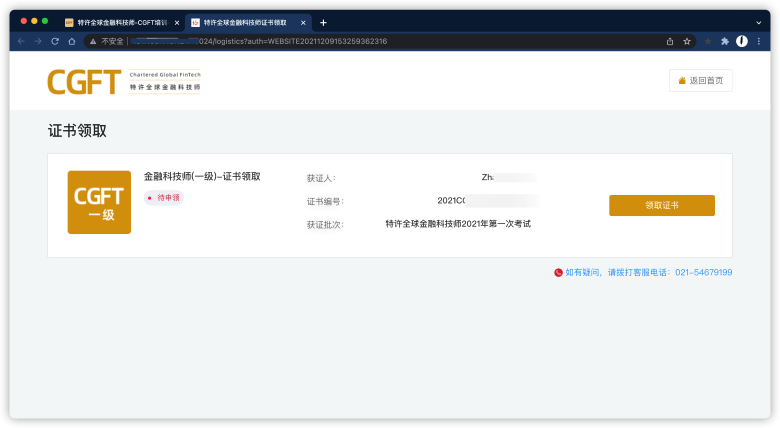This screenshot has width=780, height=428.
Task: Click the 证书领取 page heading
Action: (x=77, y=131)
